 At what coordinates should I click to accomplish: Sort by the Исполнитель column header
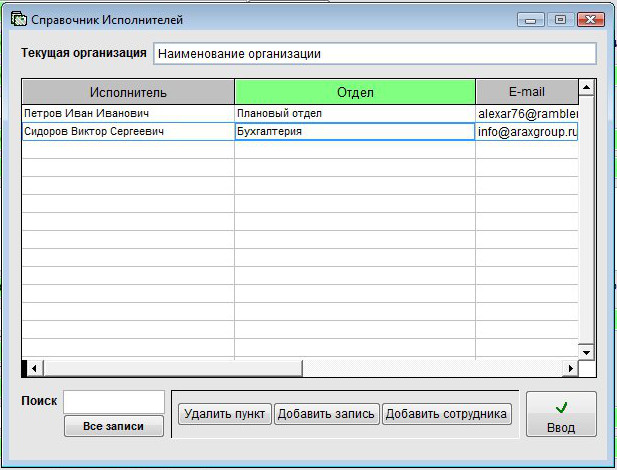pyautogui.click(x=128, y=92)
